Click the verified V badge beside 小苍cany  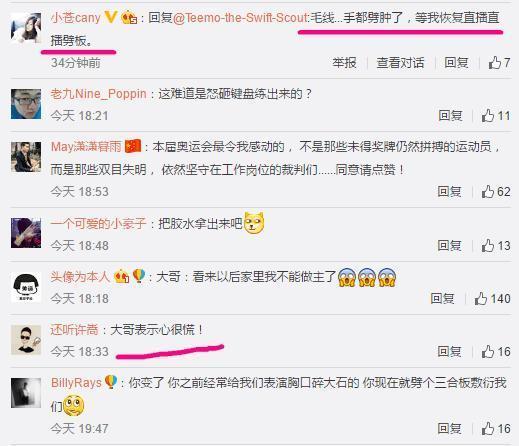click(x=111, y=17)
